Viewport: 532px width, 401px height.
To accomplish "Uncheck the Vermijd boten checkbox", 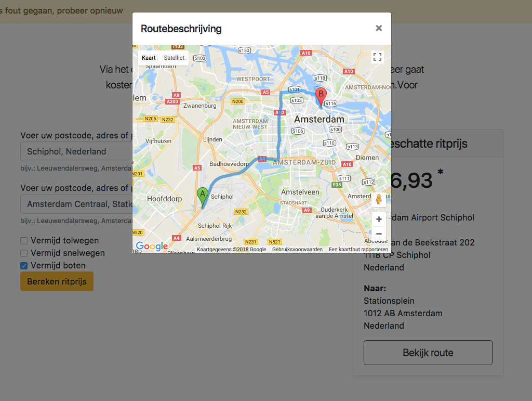I will 24,266.
